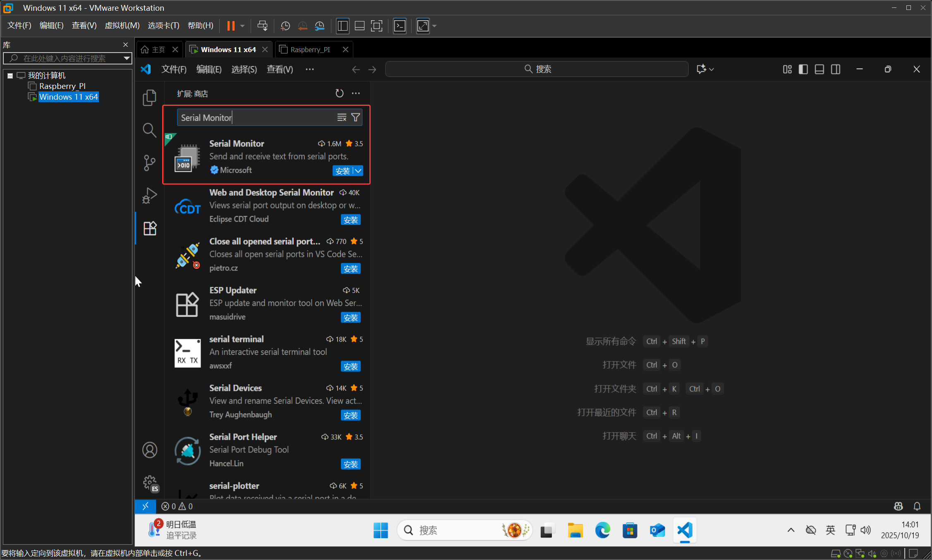Clear the extension search results
The image size is (932, 560).
coord(342,117)
